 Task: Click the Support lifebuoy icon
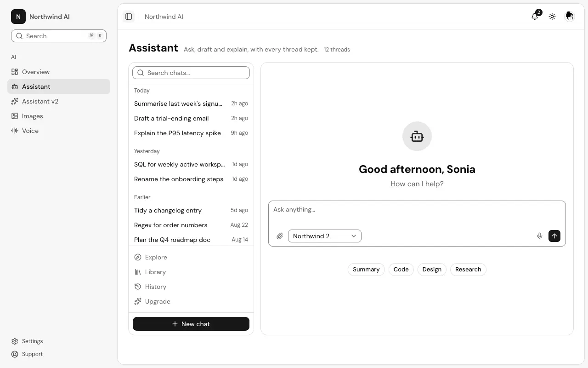point(15,354)
